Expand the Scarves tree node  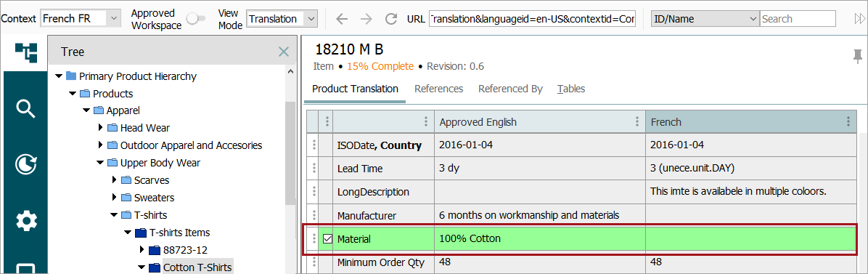(x=114, y=180)
